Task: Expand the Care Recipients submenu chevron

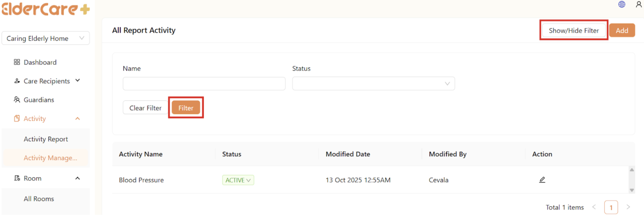Action: click(78, 80)
